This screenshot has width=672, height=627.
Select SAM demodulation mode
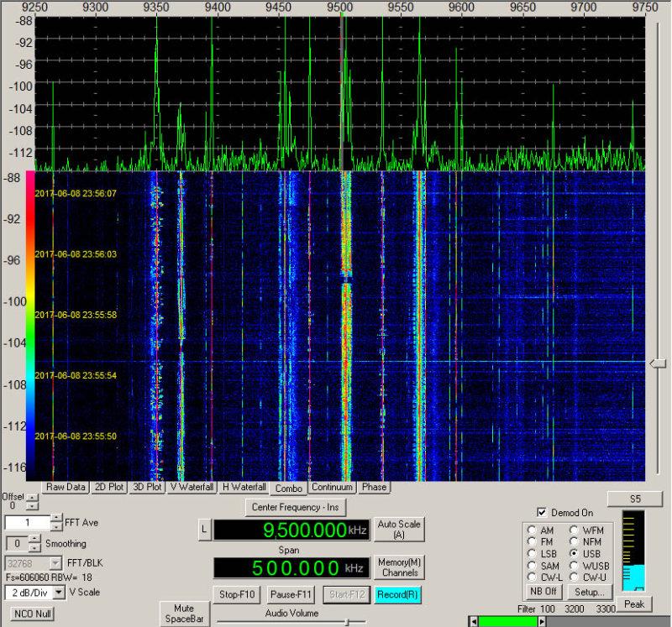(532, 566)
